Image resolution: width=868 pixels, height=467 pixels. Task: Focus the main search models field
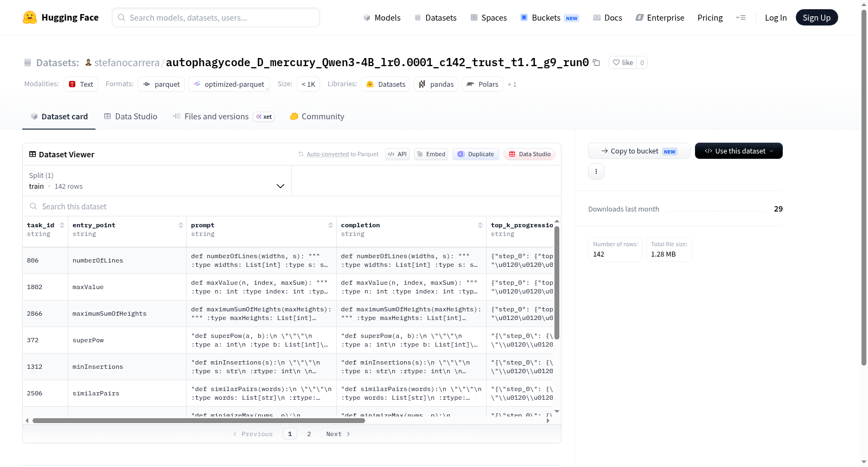(216, 17)
